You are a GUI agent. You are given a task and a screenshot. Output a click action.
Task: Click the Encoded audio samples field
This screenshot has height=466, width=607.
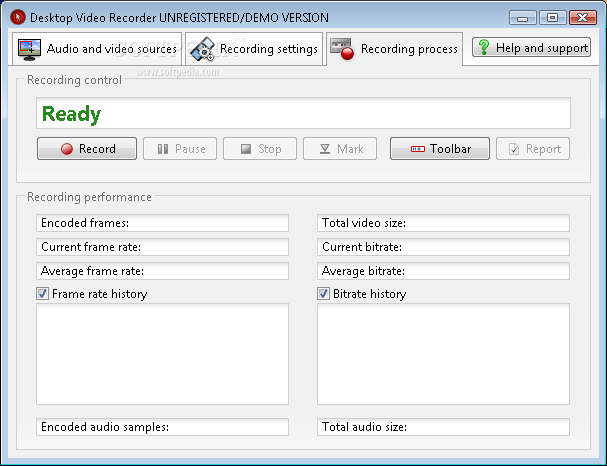[x=162, y=427]
